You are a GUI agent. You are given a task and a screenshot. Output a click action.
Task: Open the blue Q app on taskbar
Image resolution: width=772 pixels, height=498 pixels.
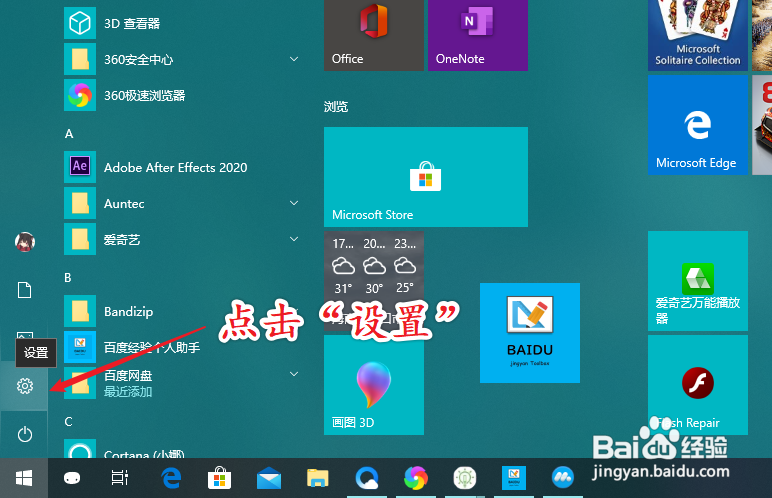(x=367, y=478)
